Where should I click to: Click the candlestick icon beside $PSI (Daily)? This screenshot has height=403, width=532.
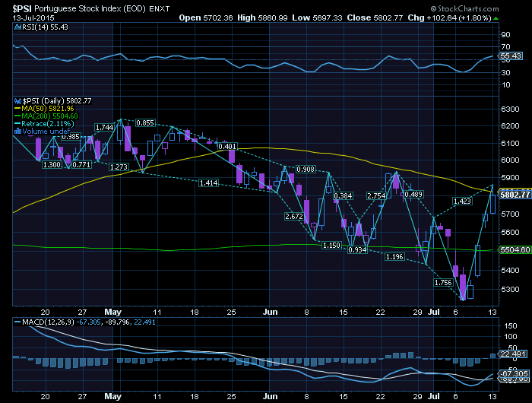pos(18,101)
